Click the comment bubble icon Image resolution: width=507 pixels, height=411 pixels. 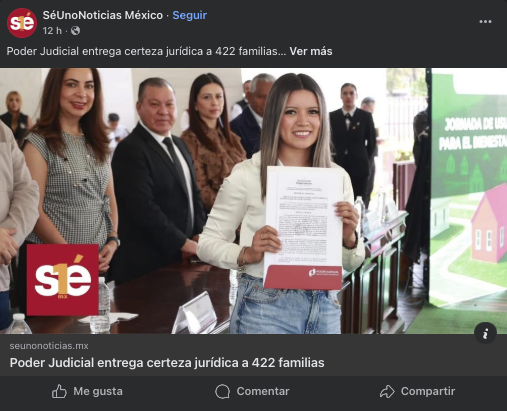click(223, 391)
